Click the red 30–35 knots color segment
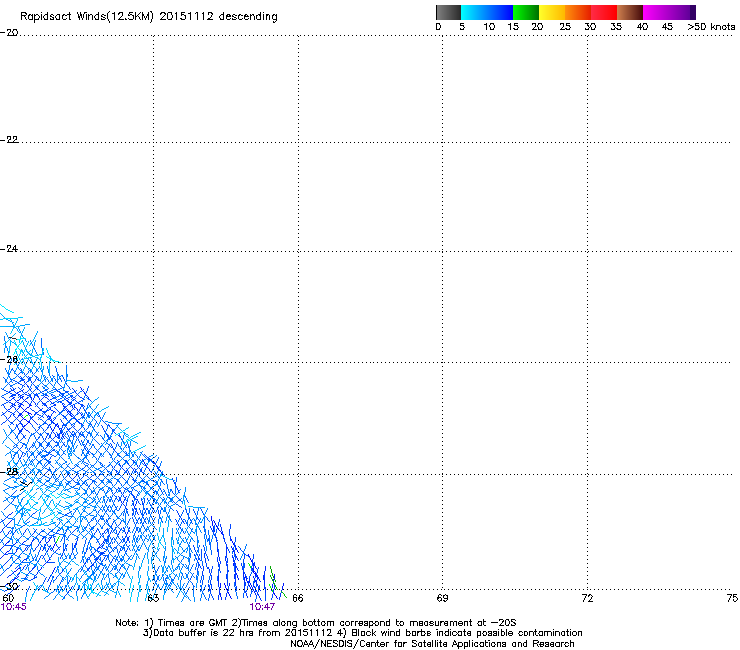The height and width of the screenshot is (650, 740). click(604, 12)
